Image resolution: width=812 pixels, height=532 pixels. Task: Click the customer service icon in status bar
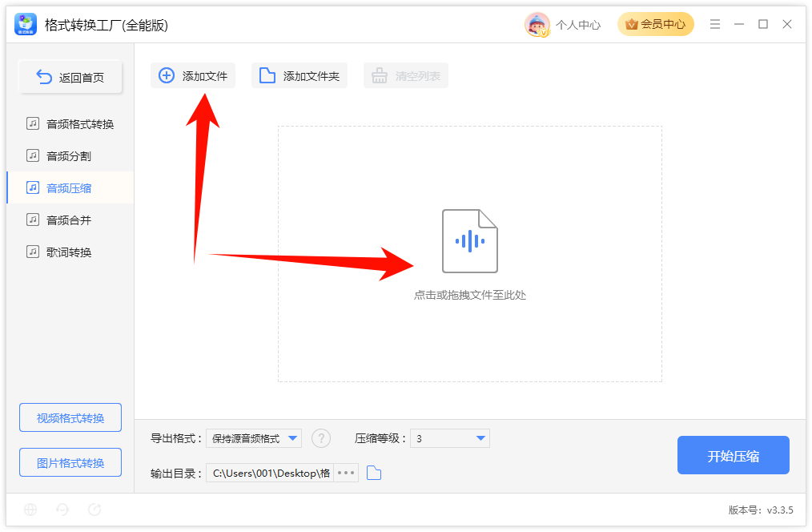pyautogui.click(x=62, y=510)
